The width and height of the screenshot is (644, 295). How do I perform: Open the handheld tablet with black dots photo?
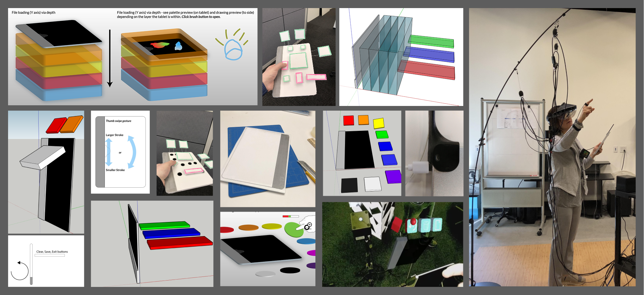point(185,153)
